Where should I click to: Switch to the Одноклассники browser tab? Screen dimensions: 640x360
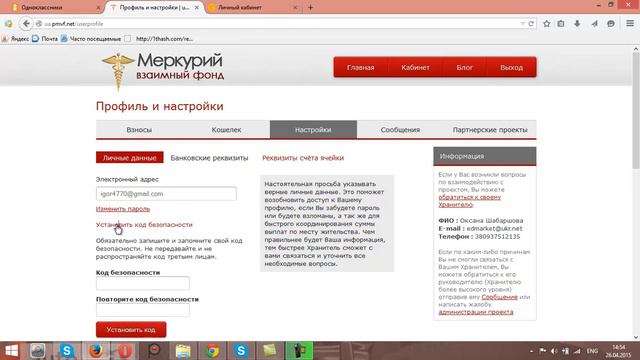pos(53,7)
